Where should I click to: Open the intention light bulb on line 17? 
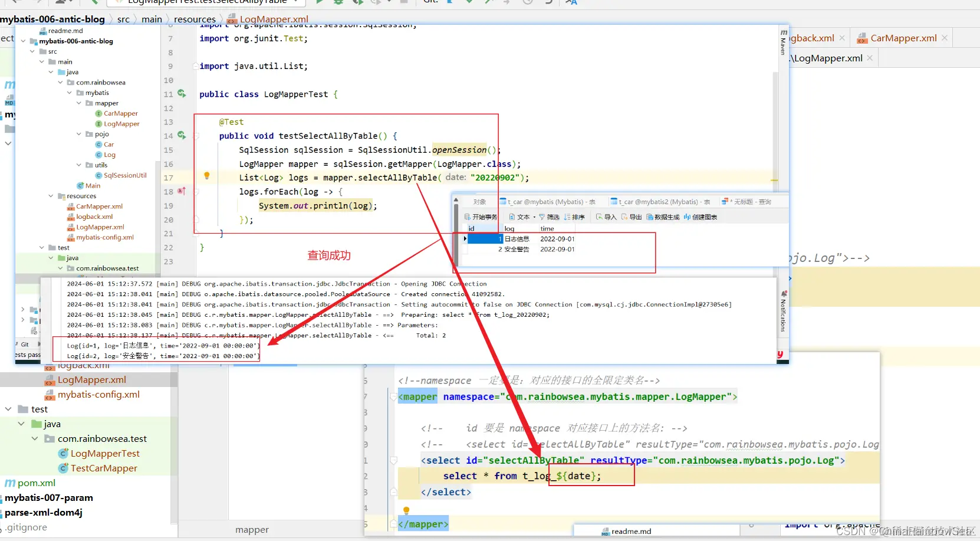click(206, 175)
